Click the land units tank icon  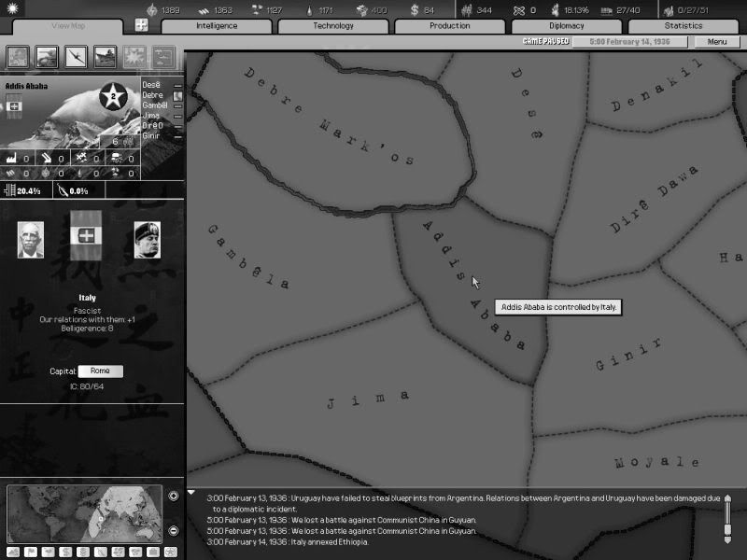[x=47, y=57]
